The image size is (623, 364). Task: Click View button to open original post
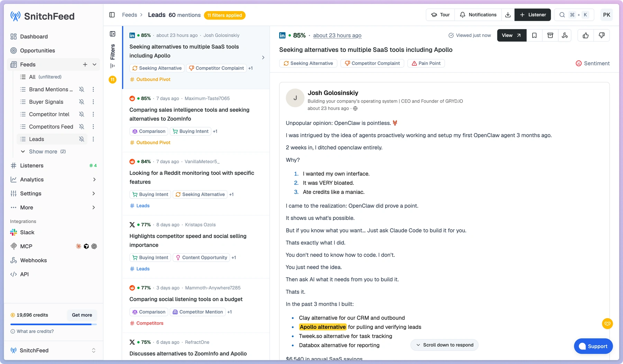tap(512, 35)
